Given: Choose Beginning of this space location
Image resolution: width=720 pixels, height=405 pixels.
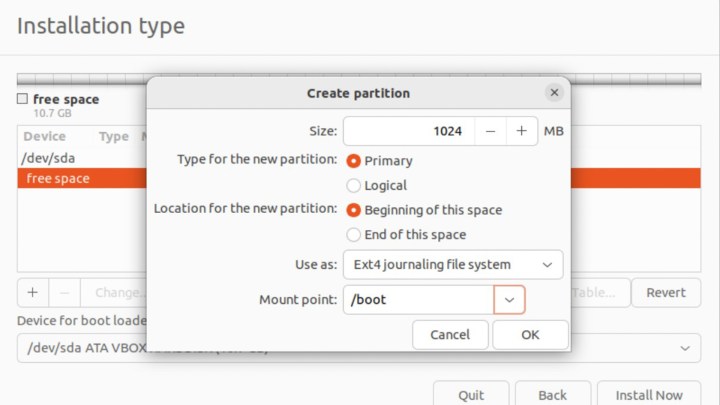Looking at the screenshot, I should 353,210.
